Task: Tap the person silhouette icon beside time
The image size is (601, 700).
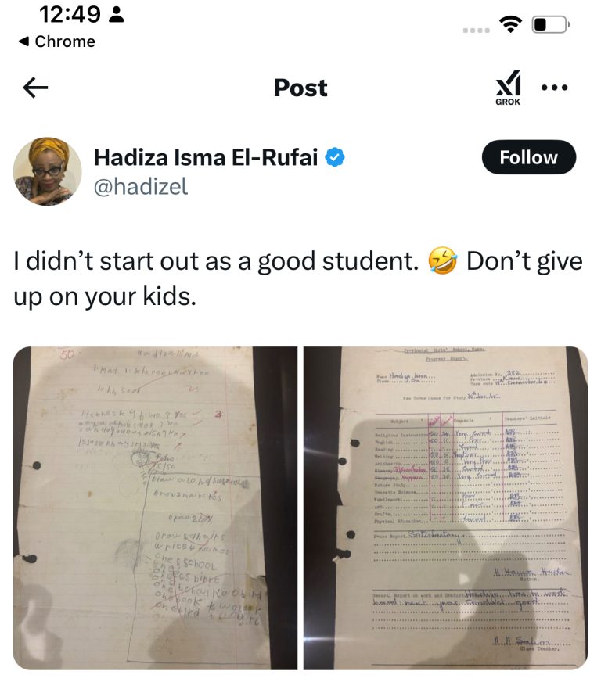Action: point(117,14)
